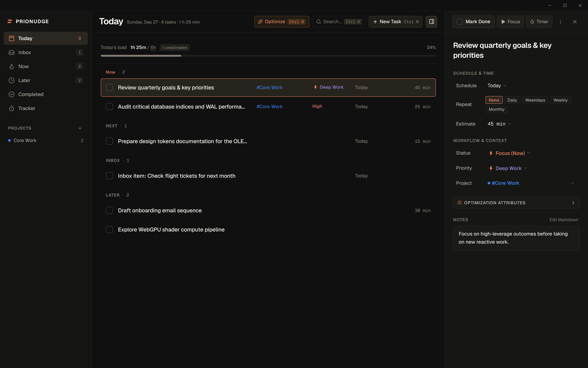The width and height of the screenshot is (588, 368).
Task: Click the Timer stopwatch icon
Action: click(x=532, y=22)
